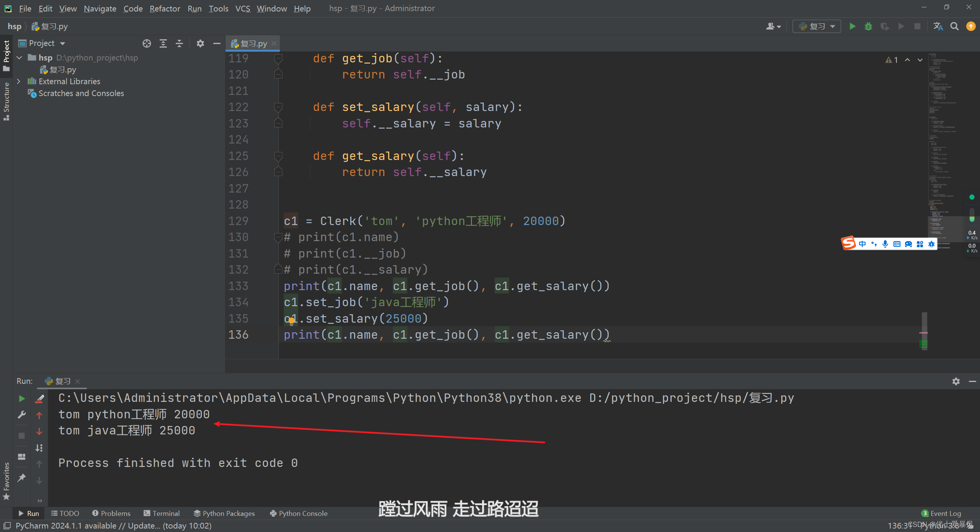The height and width of the screenshot is (532, 980).
Task: Hide the Run panel minus icon
Action: click(x=972, y=381)
